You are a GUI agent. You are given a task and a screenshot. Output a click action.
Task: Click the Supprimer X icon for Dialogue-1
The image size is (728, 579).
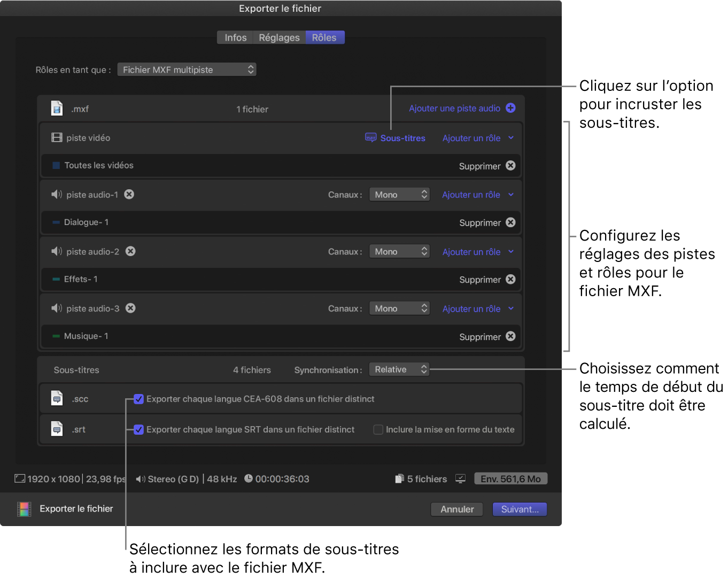tap(510, 222)
